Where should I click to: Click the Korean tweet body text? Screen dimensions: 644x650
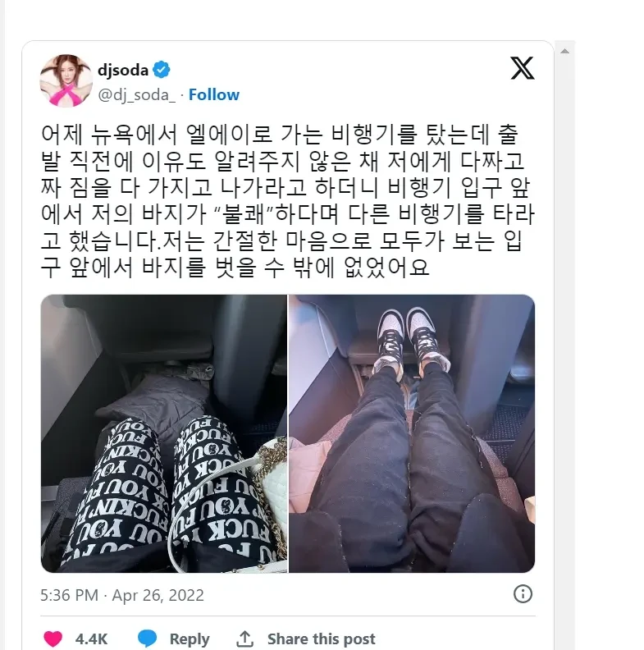288,201
